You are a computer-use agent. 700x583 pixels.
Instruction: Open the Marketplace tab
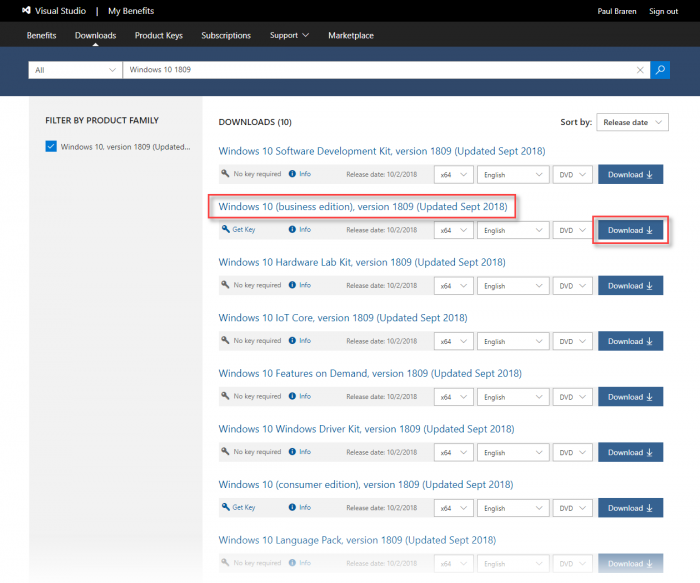pyautogui.click(x=351, y=35)
